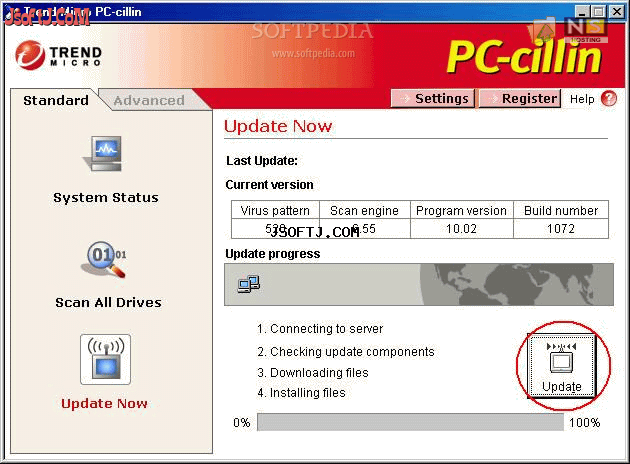This screenshot has width=630, height=464.
Task: Click the Current version label
Action: pos(270,185)
